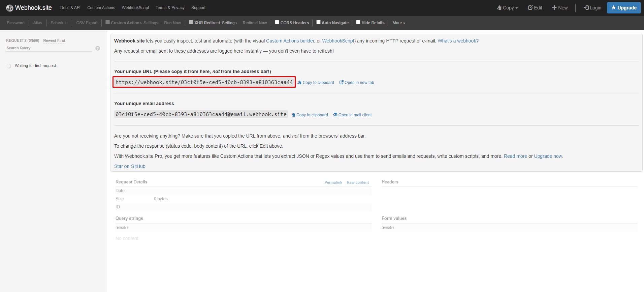Click Run Now for custom actions
This screenshot has width=644, height=292.
click(172, 23)
